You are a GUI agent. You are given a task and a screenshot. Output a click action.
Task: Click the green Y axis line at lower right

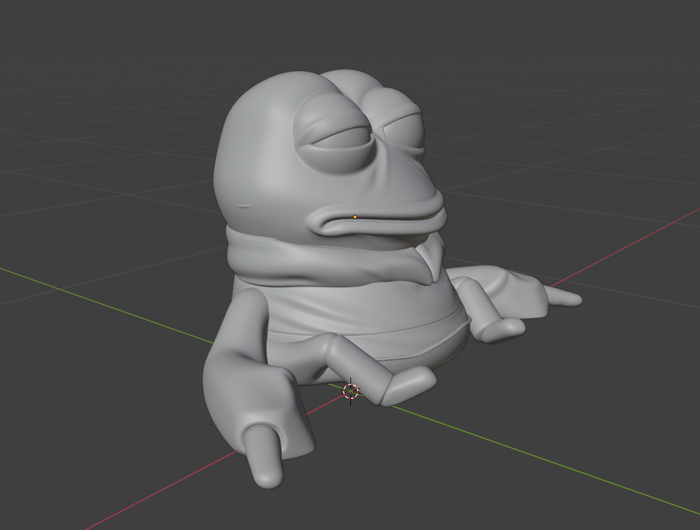(560, 472)
